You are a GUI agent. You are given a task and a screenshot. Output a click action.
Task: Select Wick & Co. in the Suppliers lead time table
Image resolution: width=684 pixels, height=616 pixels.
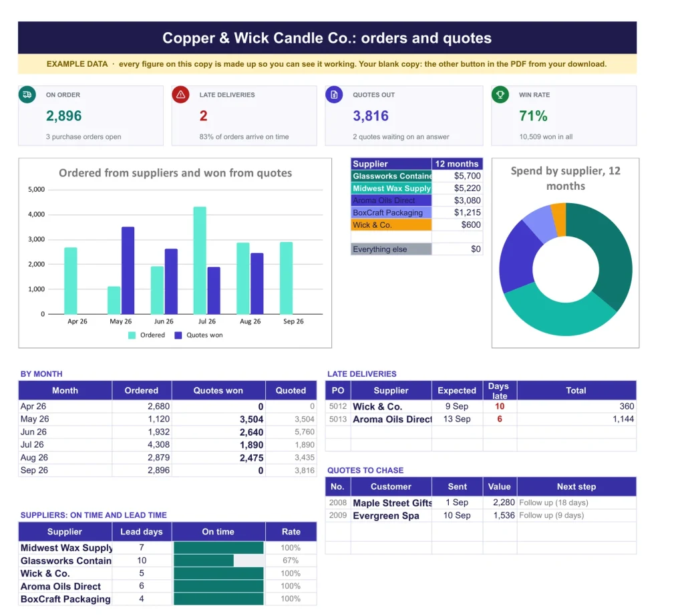(x=65, y=573)
